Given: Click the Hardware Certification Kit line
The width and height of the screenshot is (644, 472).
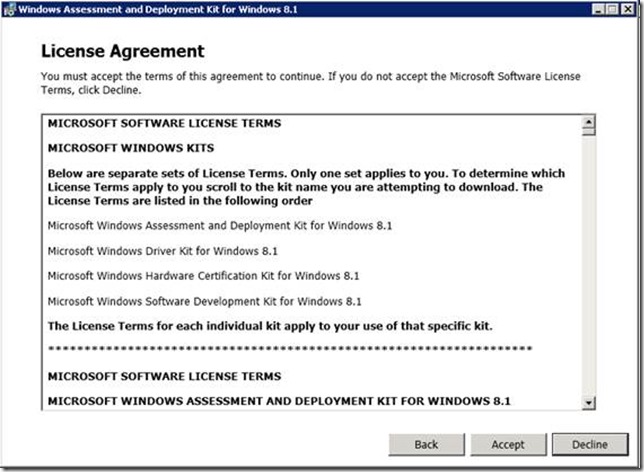Looking at the screenshot, I should (x=203, y=275).
